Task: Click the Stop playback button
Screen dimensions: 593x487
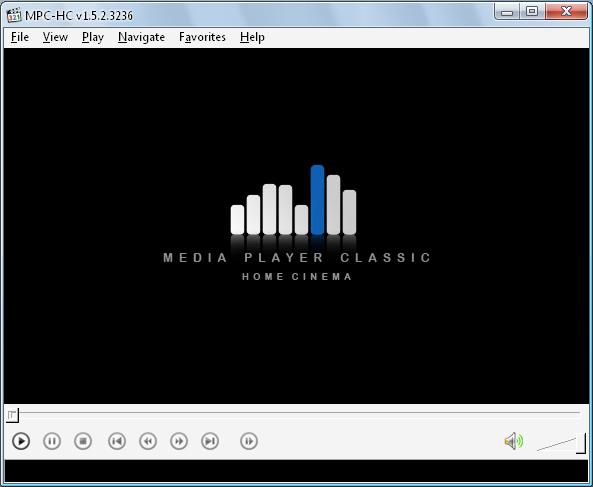Action: tap(83, 441)
